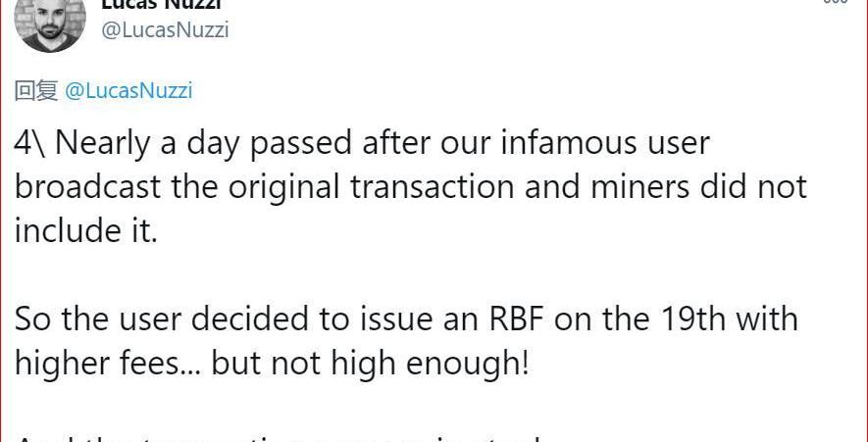Click the gray @LucasNuzzi handle under the name

click(165, 29)
